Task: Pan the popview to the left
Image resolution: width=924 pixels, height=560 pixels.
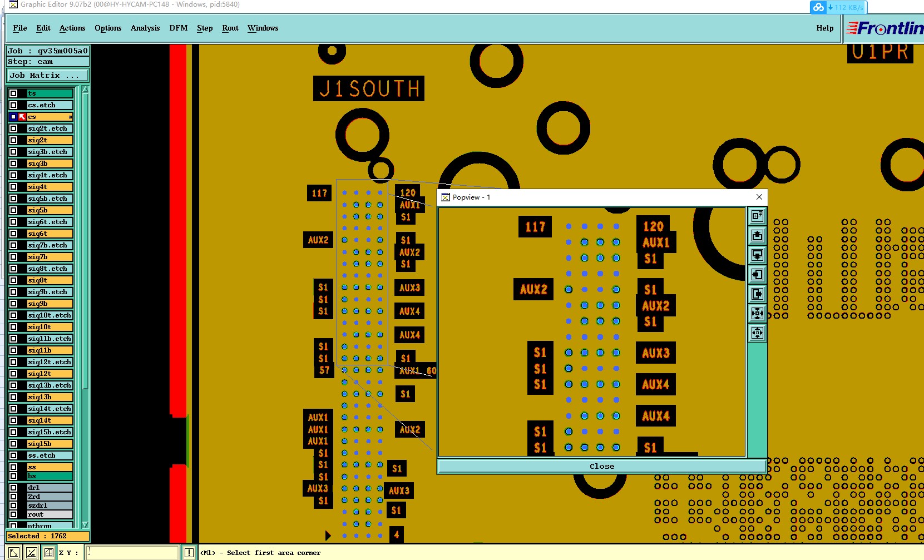Action: pos(757,275)
